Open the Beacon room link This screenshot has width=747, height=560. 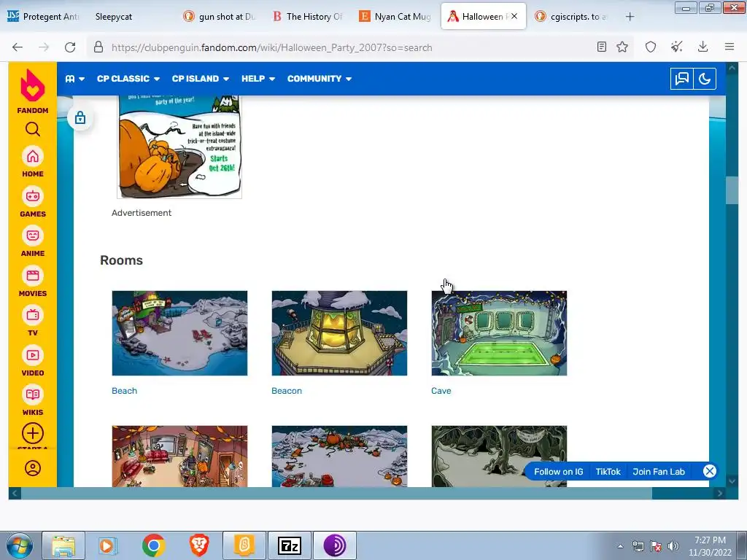(x=287, y=391)
